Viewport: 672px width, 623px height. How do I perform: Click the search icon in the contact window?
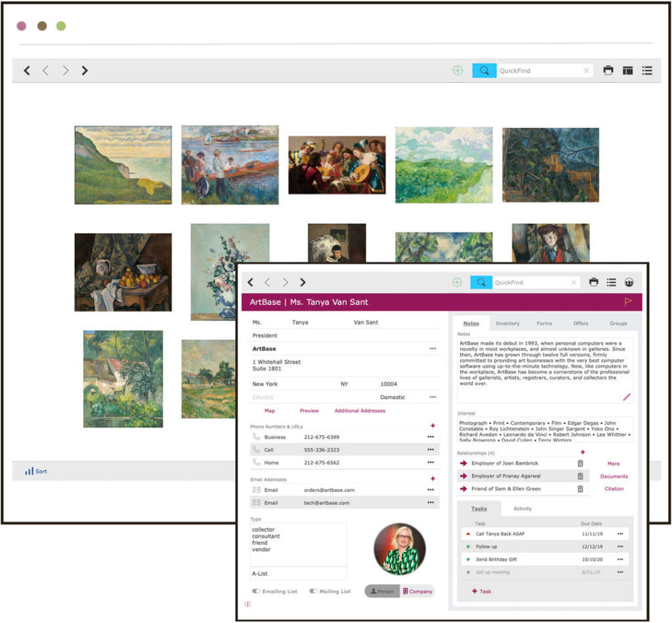481,282
